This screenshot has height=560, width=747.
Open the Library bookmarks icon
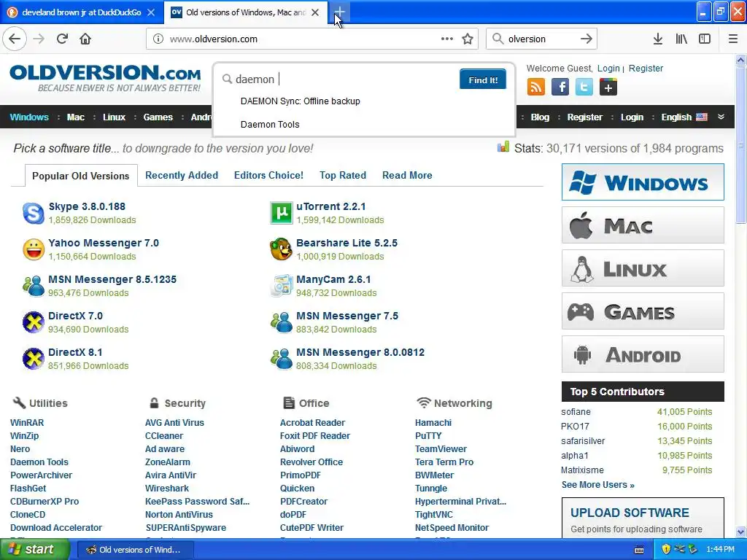pyautogui.click(x=681, y=39)
